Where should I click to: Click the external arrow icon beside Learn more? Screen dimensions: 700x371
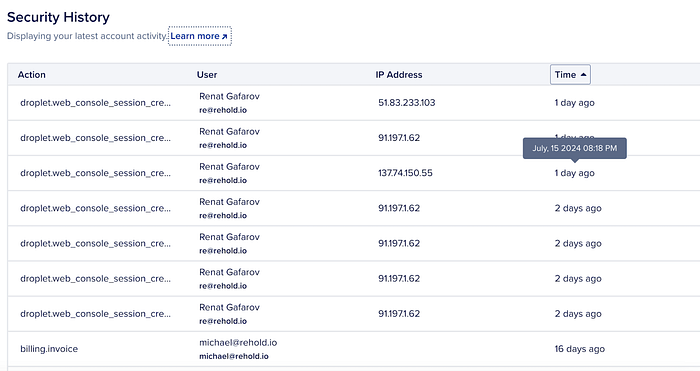225,37
